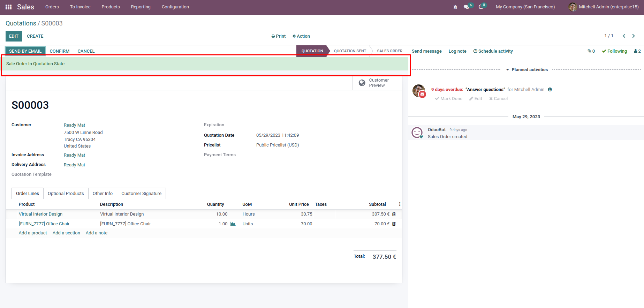Go to previous record arrow
This screenshot has width=644, height=308.
point(624,36)
